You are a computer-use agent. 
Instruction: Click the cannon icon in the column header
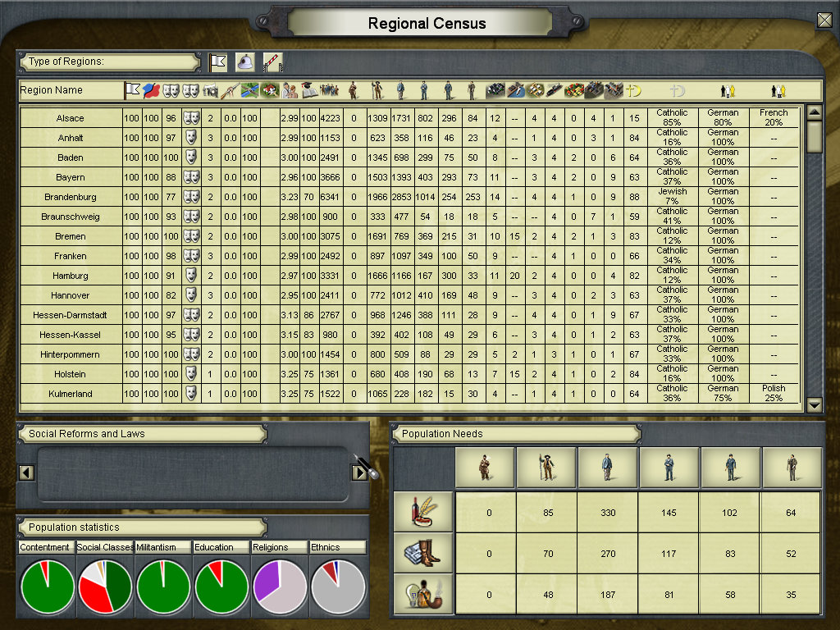[211, 90]
